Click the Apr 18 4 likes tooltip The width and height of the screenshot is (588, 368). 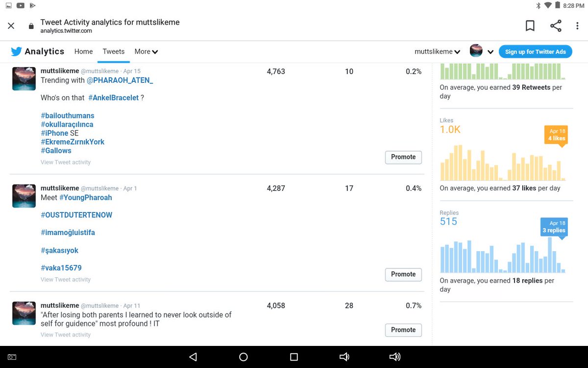tap(556, 135)
